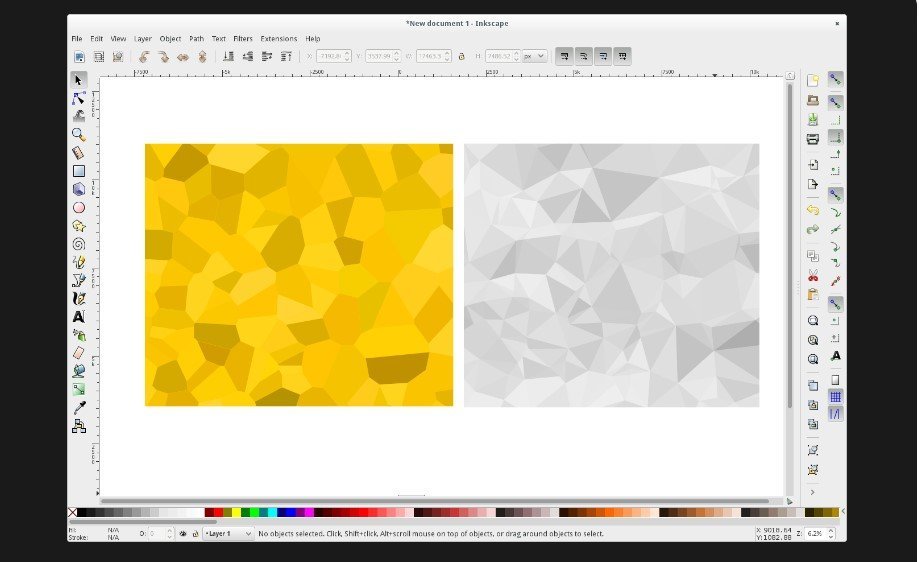Viewport: 919px width, 562px height.
Task: Pick the Color dropper tool
Action: (78, 408)
